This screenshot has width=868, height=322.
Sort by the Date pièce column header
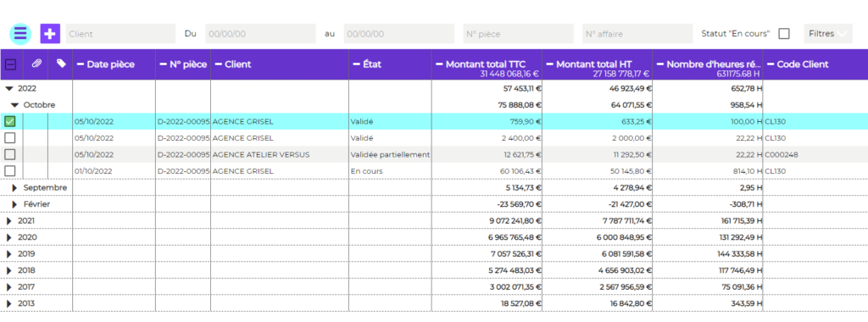pos(111,64)
